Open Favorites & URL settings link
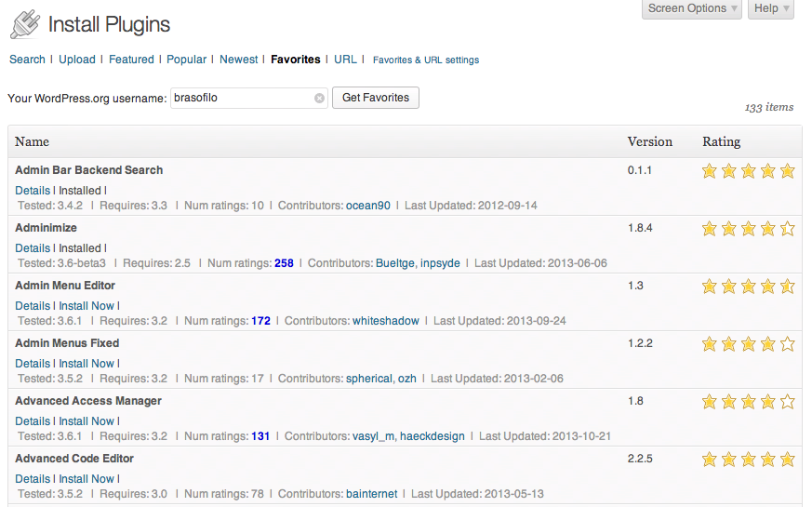Screen dimensions: 812x507 pos(426,60)
